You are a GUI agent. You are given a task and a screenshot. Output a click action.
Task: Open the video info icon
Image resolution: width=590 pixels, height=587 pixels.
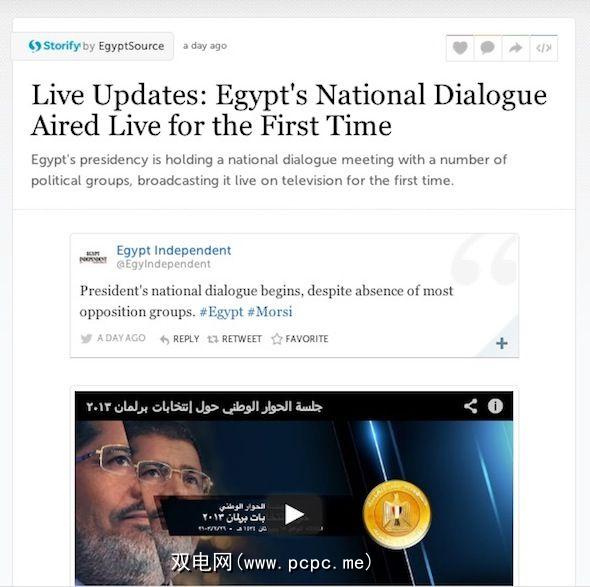click(495, 406)
